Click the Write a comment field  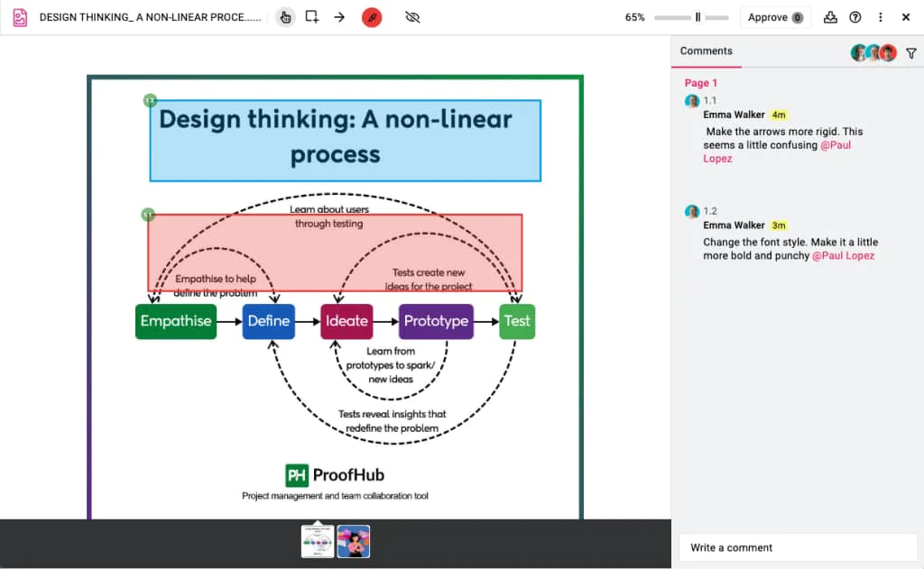pyautogui.click(x=798, y=547)
